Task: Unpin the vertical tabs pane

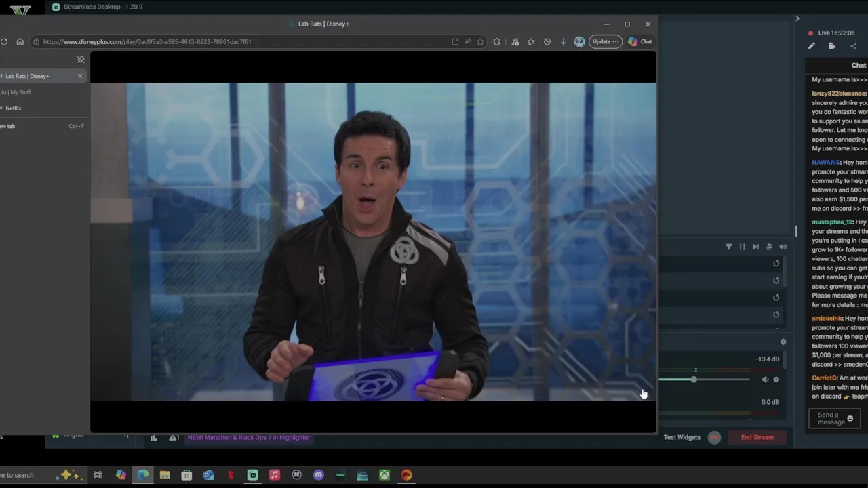Action: coord(81,60)
